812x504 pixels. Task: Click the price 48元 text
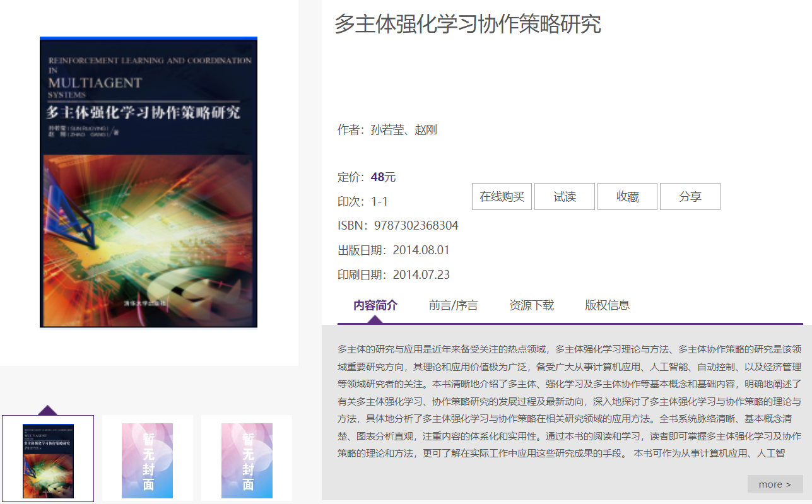[x=384, y=177]
